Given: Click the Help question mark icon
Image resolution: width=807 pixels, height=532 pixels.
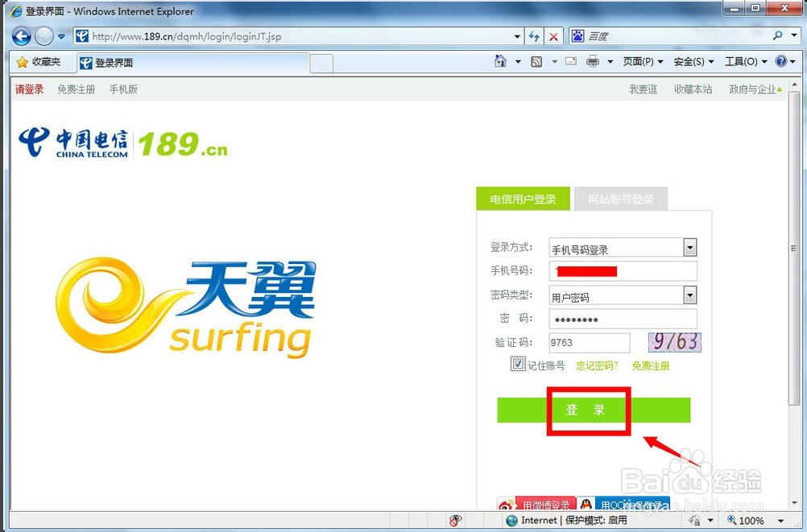Looking at the screenshot, I should pos(780,62).
